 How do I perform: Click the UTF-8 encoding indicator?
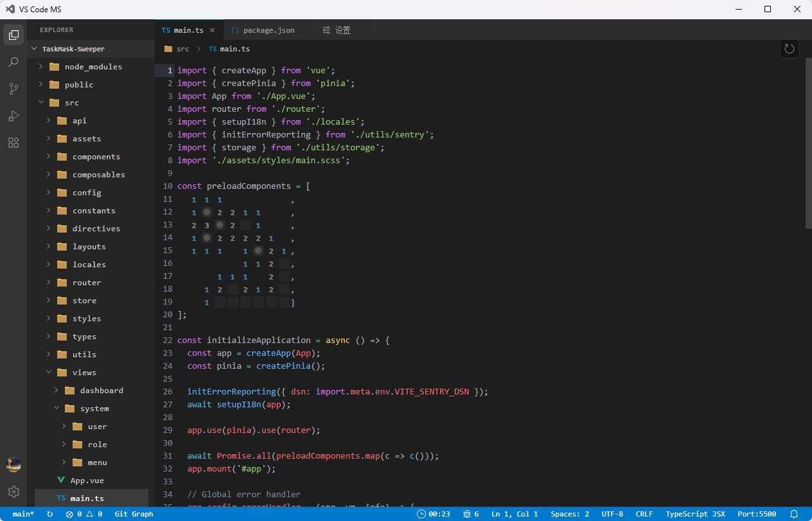point(612,514)
